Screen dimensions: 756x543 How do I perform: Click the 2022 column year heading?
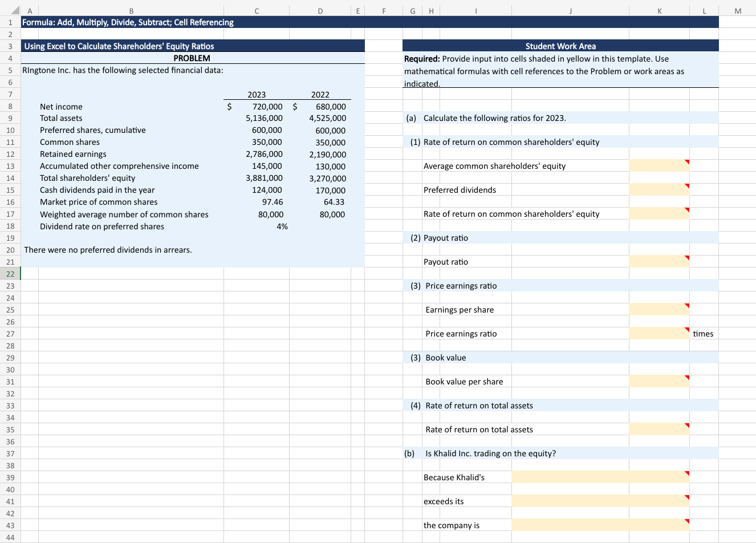pyautogui.click(x=320, y=95)
